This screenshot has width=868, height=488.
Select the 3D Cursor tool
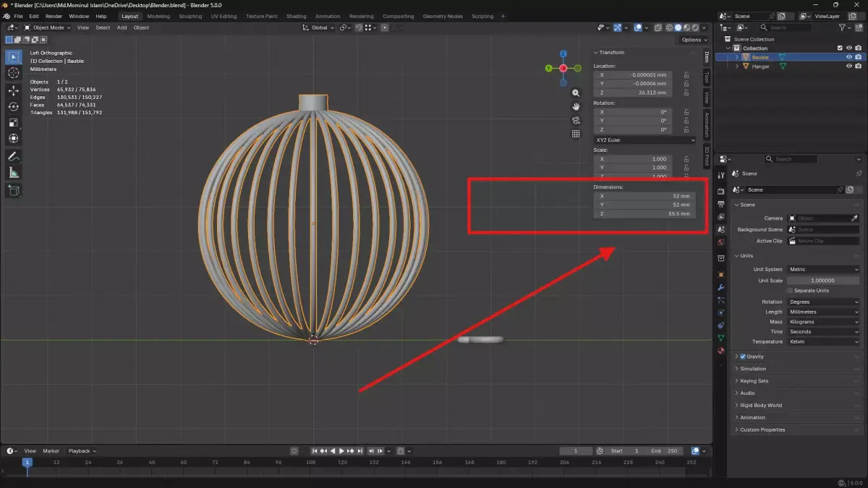click(14, 73)
